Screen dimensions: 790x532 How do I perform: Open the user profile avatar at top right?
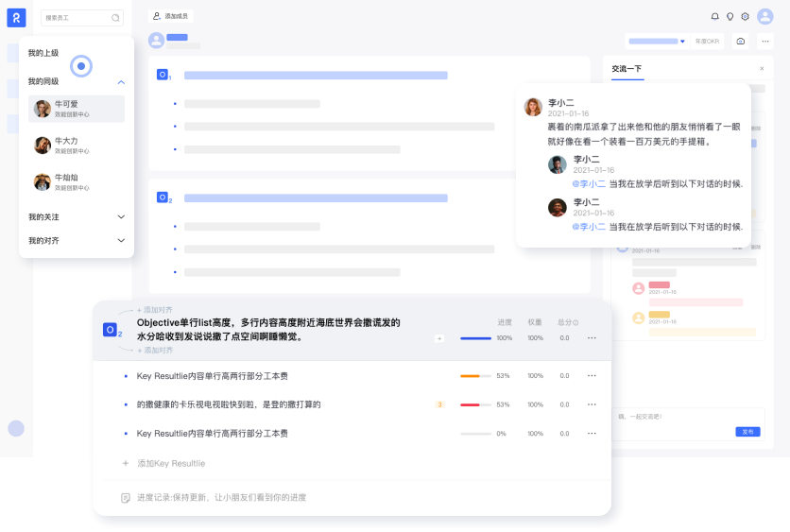pyautogui.click(x=764, y=17)
